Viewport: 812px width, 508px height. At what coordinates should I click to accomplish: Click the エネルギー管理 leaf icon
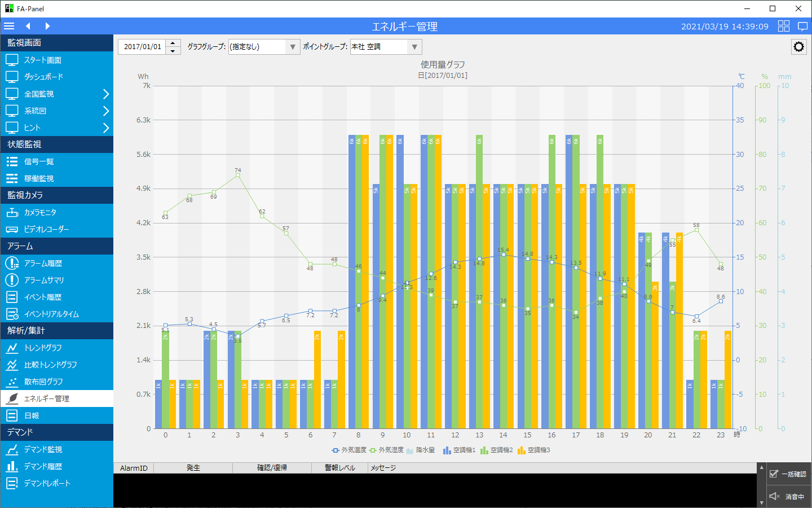pyautogui.click(x=12, y=398)
